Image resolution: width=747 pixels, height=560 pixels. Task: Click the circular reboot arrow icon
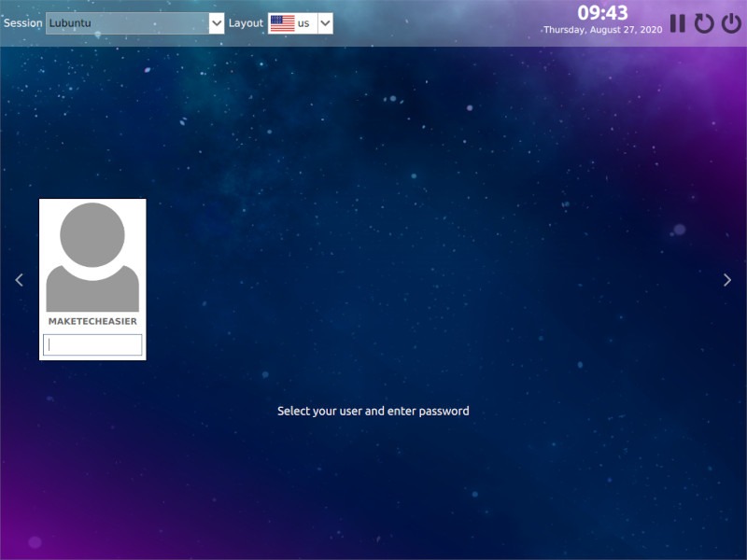(x=703, y=24)
